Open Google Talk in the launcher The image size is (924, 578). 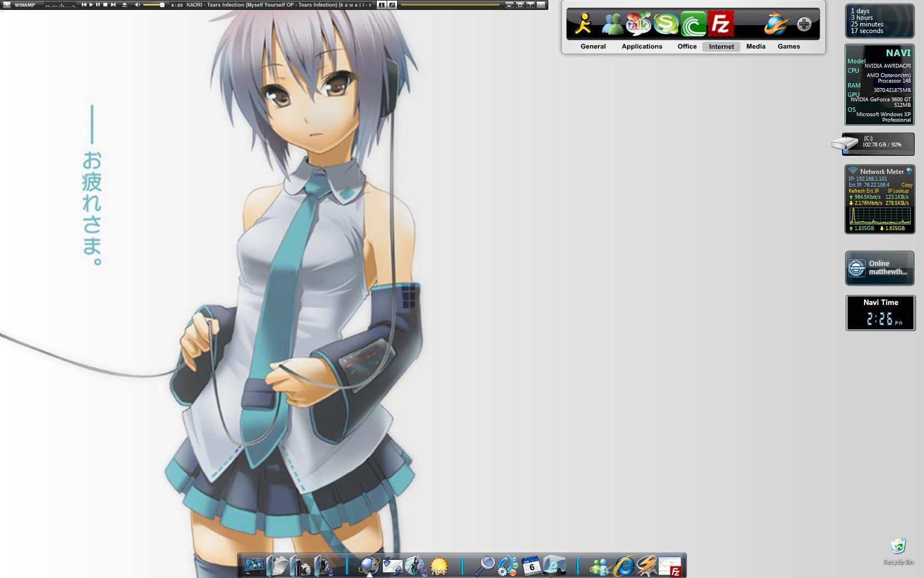[638, 24]
